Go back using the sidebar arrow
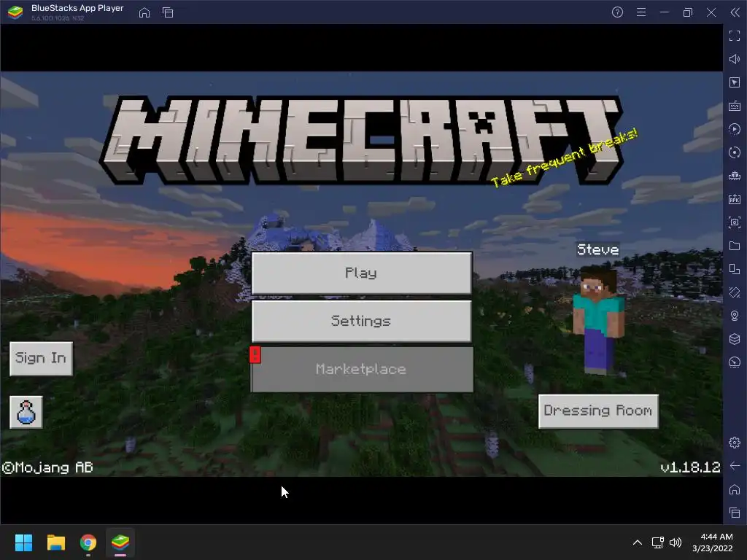Image resolution: width=747 pixels, height=560 pixels. (x=735, y=466)
